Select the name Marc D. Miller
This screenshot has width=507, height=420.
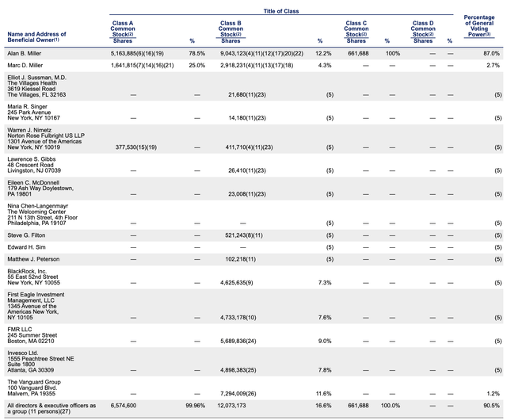(x=25, y=65)
